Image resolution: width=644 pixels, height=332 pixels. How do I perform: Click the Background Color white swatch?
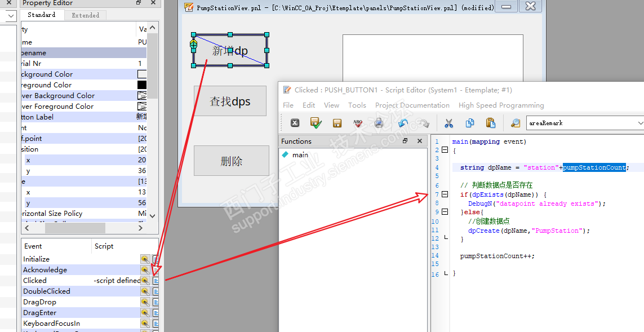142,74
